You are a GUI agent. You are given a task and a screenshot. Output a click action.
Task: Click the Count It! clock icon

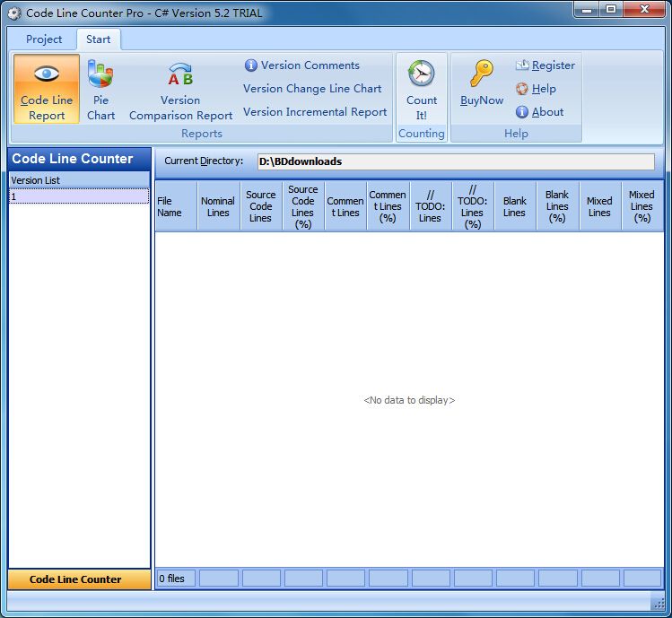coord(422,74)
